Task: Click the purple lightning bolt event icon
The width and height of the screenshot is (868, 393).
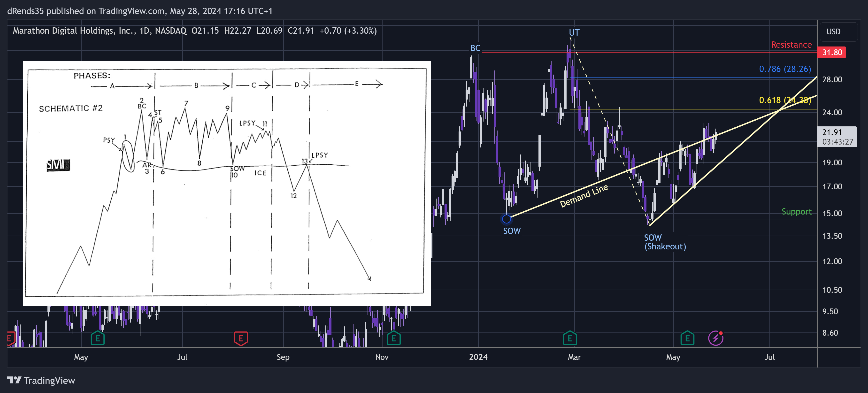Action: 716,338
